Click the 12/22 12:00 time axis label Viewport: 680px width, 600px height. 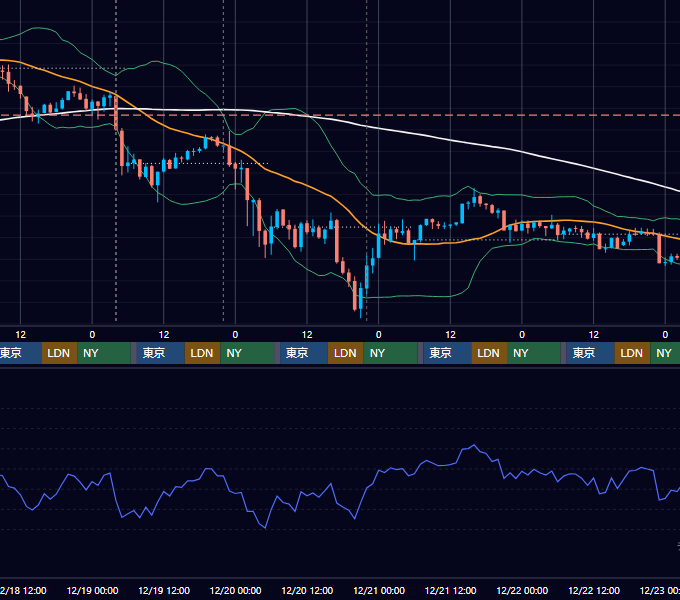594,590
